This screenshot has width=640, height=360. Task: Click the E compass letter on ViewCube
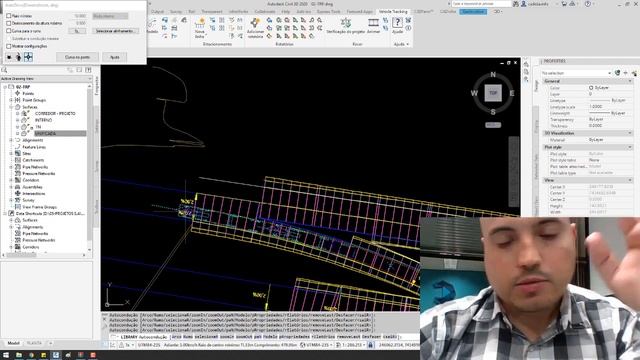point(512,93)
